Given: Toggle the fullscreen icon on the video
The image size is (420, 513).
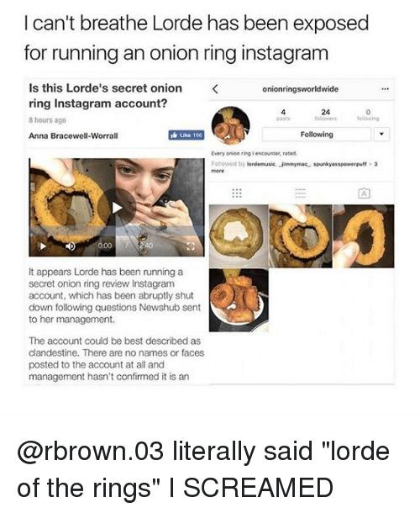Looking at the screenshot, I should pos(190,246).
